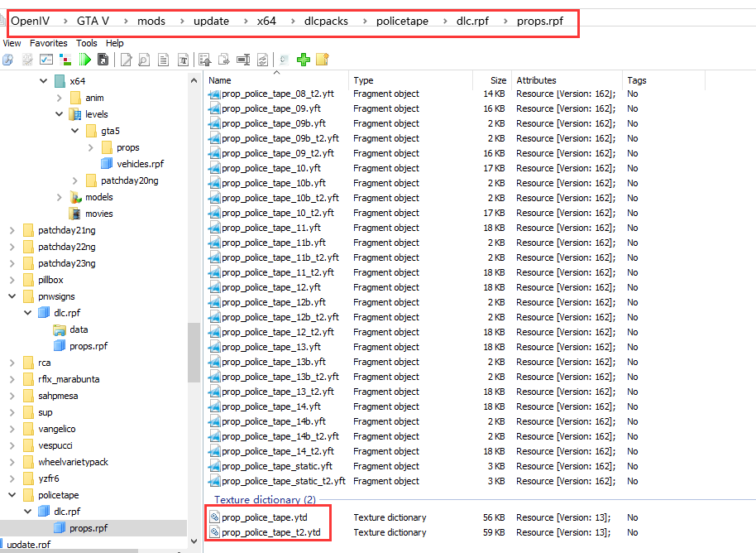
Task: Click the movies folder icon in tree
Action: click(x=75, y=214)
